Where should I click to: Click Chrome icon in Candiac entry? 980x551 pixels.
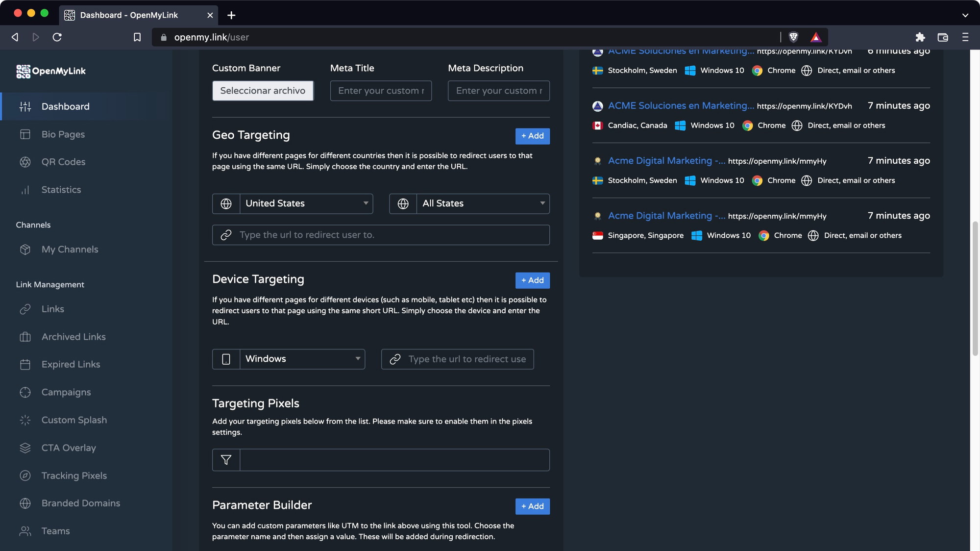[x=747, y=125]
